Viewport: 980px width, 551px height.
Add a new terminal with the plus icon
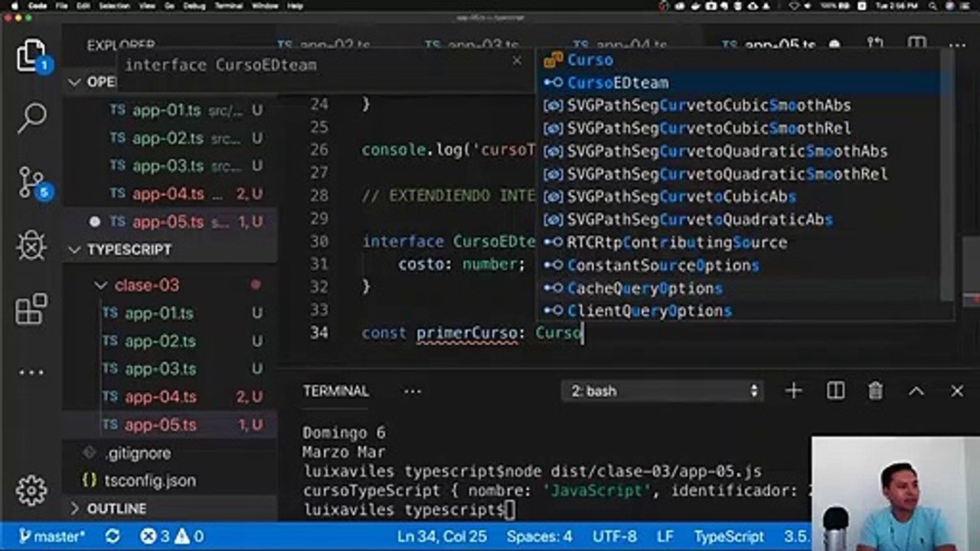coord(793,391)
